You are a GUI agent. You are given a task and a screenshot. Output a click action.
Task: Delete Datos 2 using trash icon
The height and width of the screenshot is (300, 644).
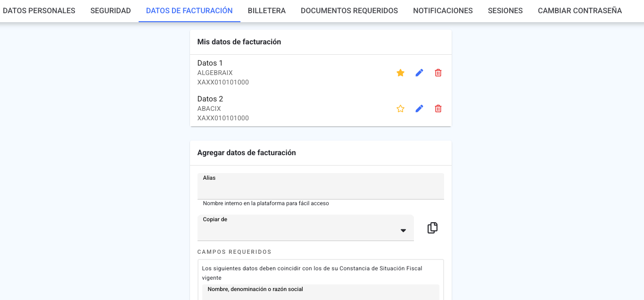point(438,108)
